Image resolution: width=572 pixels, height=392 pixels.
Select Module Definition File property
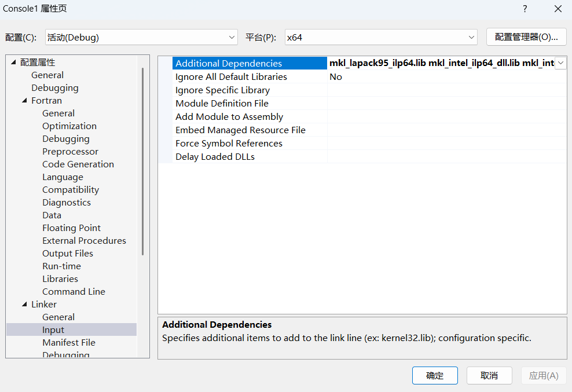click(x=250, y=103)
